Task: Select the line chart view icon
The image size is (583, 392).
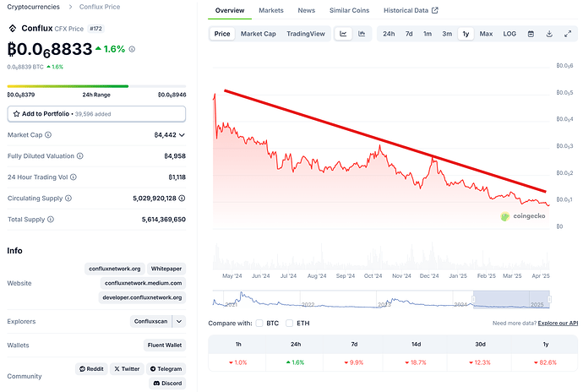Action: tap(343, 34)
